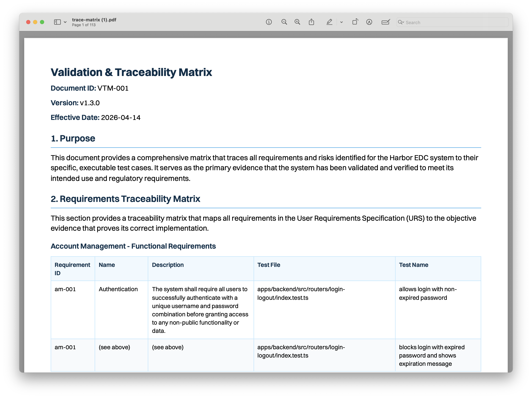Toggle the sidebar view button
The image size is (532, 398).
(x=57, y=22)
